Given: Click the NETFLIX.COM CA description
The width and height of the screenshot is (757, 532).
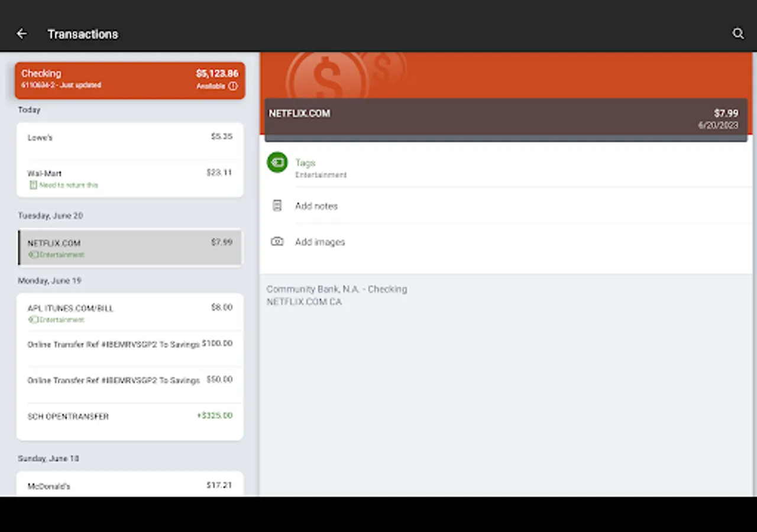Looking at the screenshot, I should pyautogui.click(x=304, y=301).
